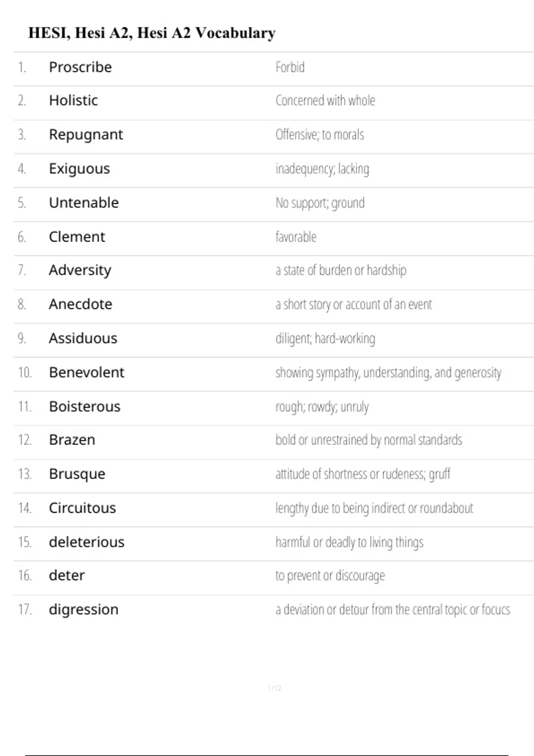Select the definition 'No support; ground'
The image size is (534, 756).
click(x=320, y=203)
